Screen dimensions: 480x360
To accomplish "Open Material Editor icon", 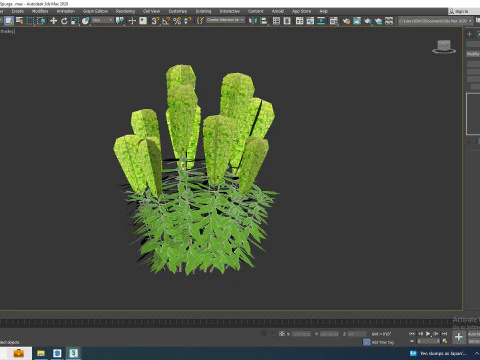I will coord(334,21).
